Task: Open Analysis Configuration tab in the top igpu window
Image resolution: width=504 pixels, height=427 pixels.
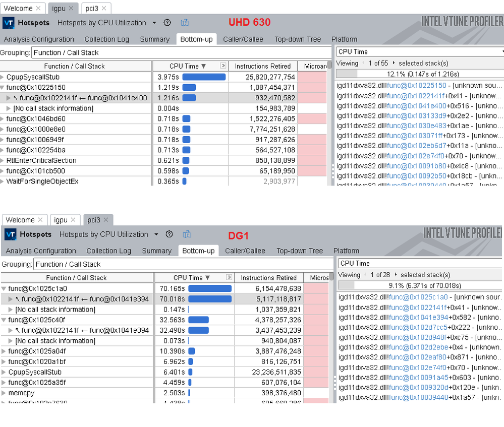Action: [x=39, y=39]
